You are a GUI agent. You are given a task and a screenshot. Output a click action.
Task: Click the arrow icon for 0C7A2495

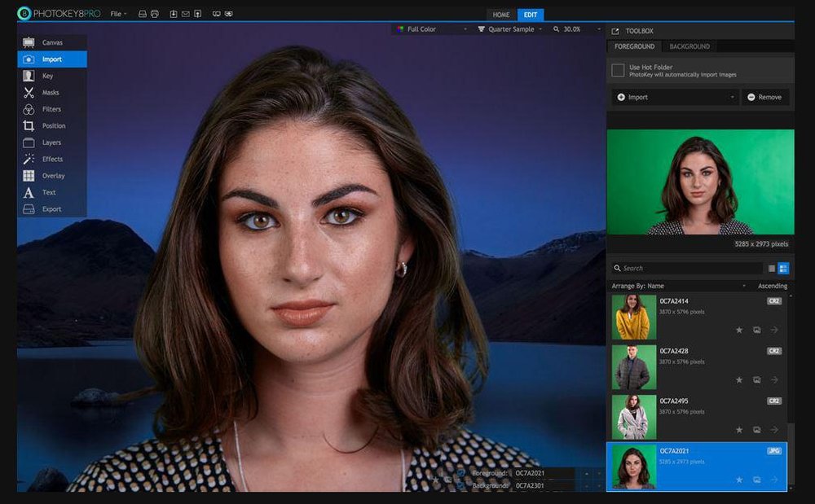pos(774,430)
